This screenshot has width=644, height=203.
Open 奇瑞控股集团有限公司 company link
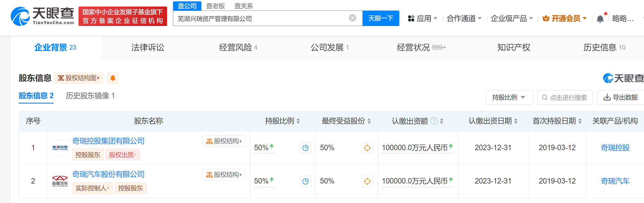pyautogui.click(x=108, y=141)
